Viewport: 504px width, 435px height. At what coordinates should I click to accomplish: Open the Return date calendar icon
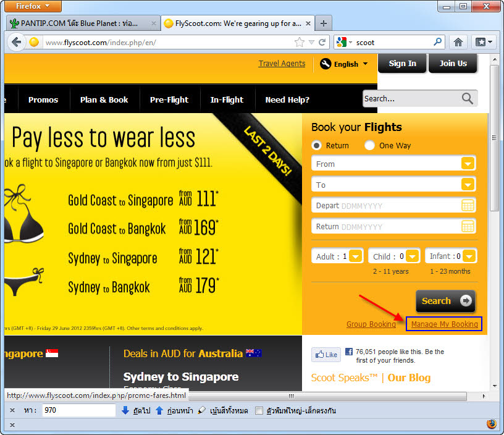point(468,226)
